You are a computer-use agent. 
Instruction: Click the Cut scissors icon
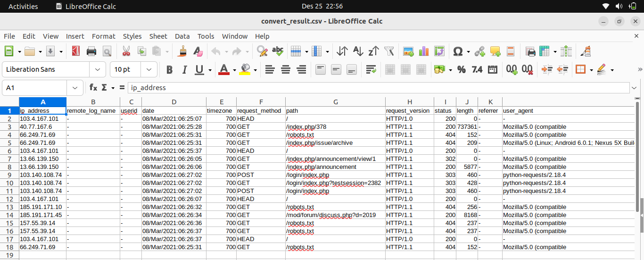(x=126, y=51)
